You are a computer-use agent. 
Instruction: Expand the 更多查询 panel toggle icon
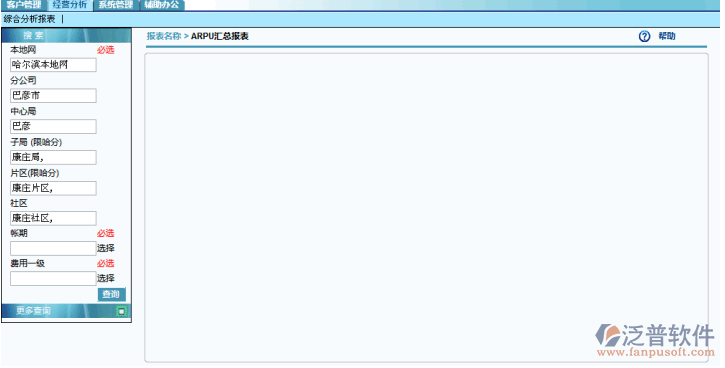(x=122, y=311)
